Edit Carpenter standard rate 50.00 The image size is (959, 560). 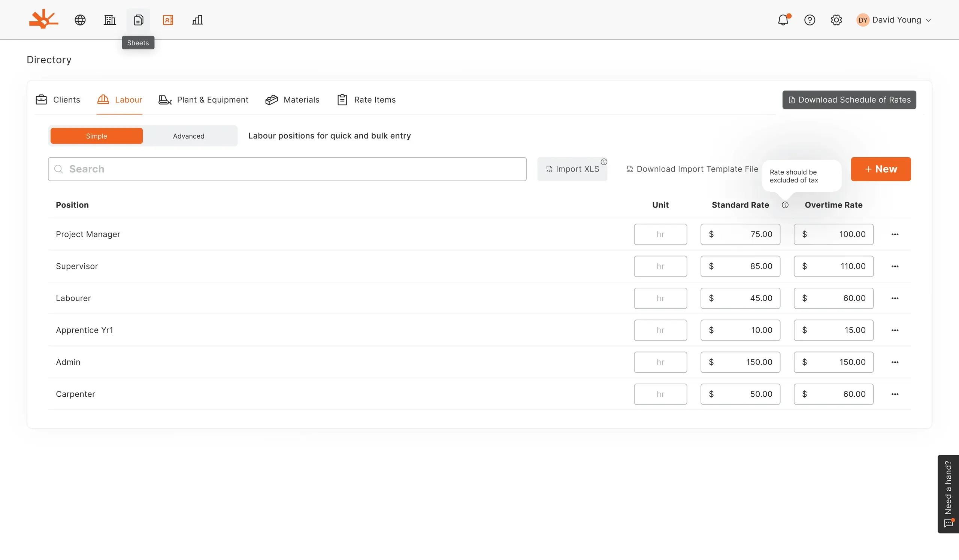[740, 394]
